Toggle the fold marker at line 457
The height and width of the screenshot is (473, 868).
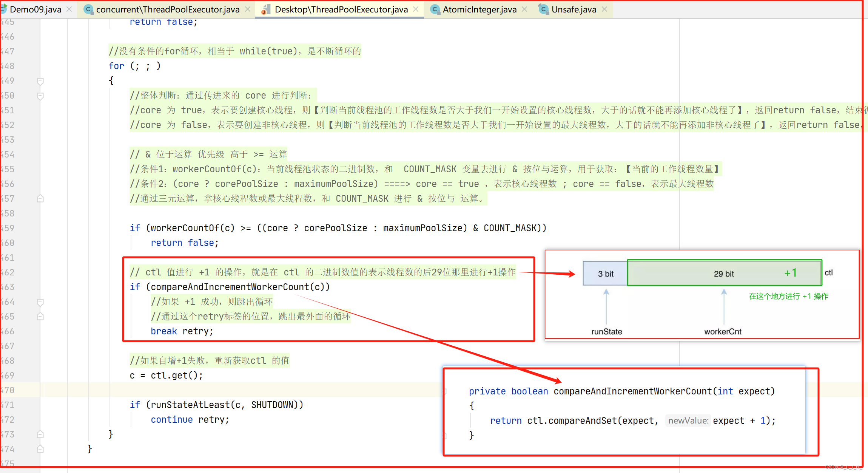point(40,199)
